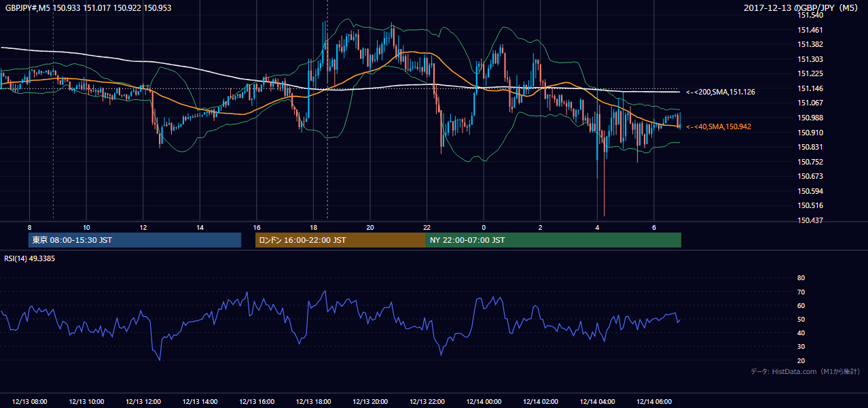Click price axis value 151.540
This screenshot has height=408, width=868.
(810, 15)
